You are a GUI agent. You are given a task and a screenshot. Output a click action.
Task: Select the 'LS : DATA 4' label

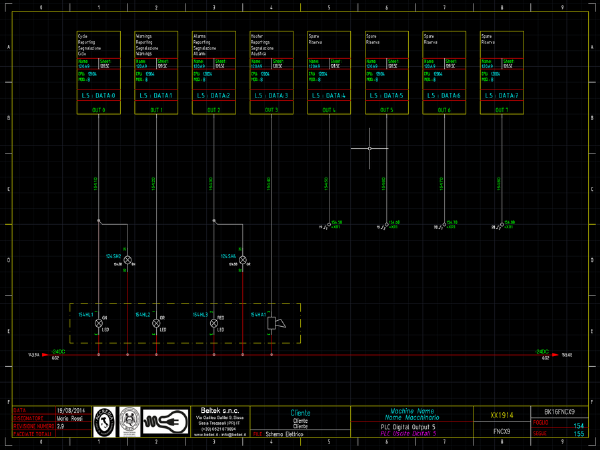[x=329, y=95]
